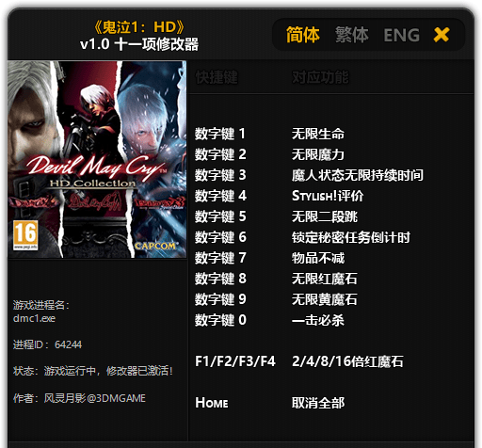
Task: Click the v1.0 十一项修改器 subtitle
Action: pyautogui.click(x=139, y=44)
